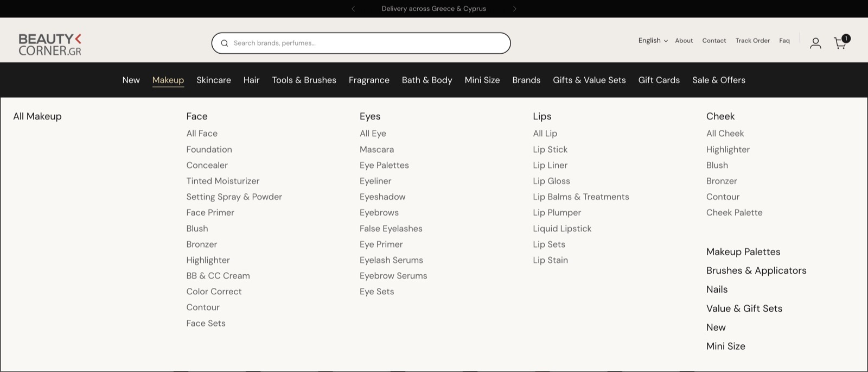Open the Brands menu item
Screen dimensions: 868x372
click(526, 80)
